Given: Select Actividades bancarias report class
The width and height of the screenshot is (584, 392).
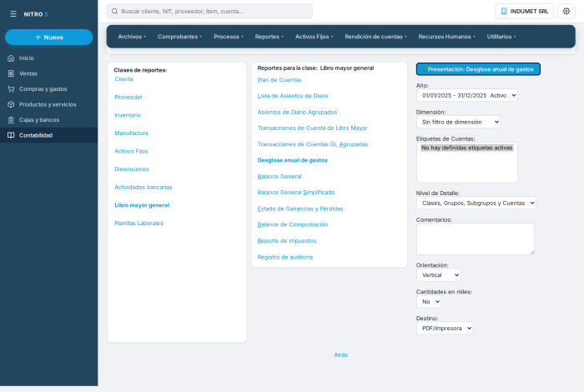Looking at the screenshot, I should click(x=143, y=188).
